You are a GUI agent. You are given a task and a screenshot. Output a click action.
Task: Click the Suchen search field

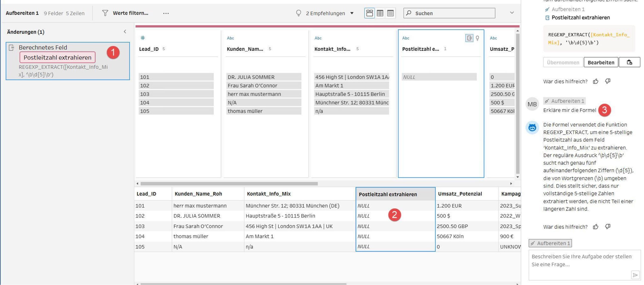[x=449, y=13]
